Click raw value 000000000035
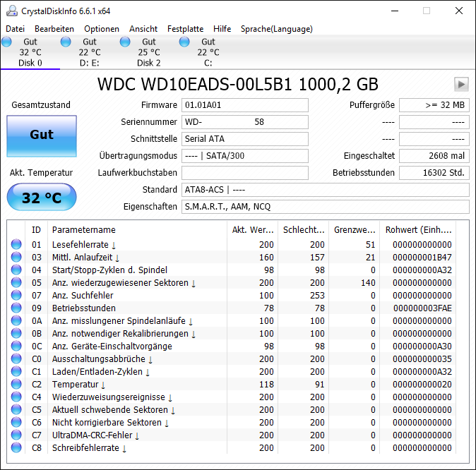Image resolution: width=476 pixels, height=470 pixels. 422,359
